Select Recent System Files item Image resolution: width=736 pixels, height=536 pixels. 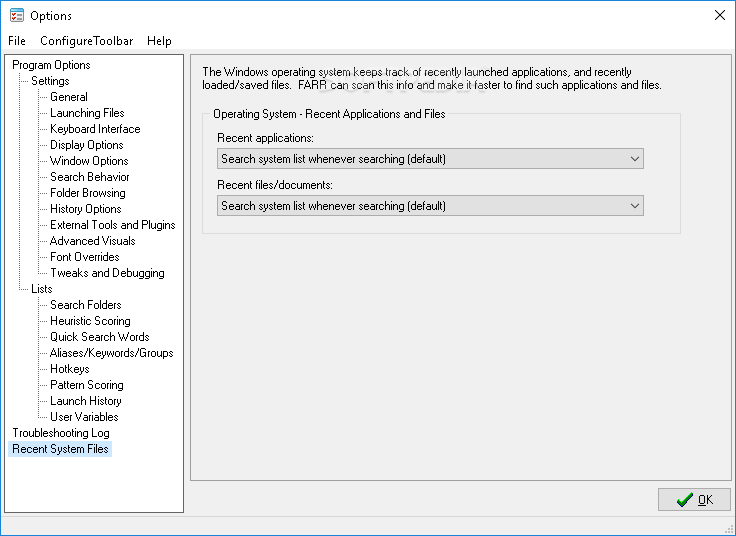tap(60, 448)
